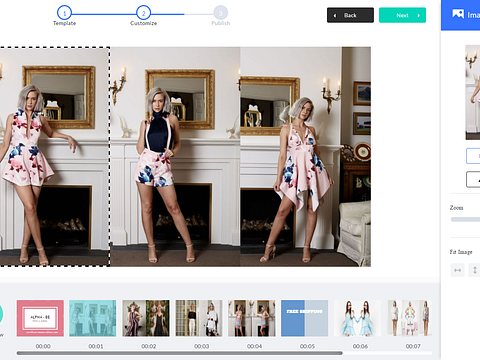The width and height of the screenshot is (480, 360).
Task: Select the first model photo with dashed border
Action: pyautogui.click(x=55, y=157)
